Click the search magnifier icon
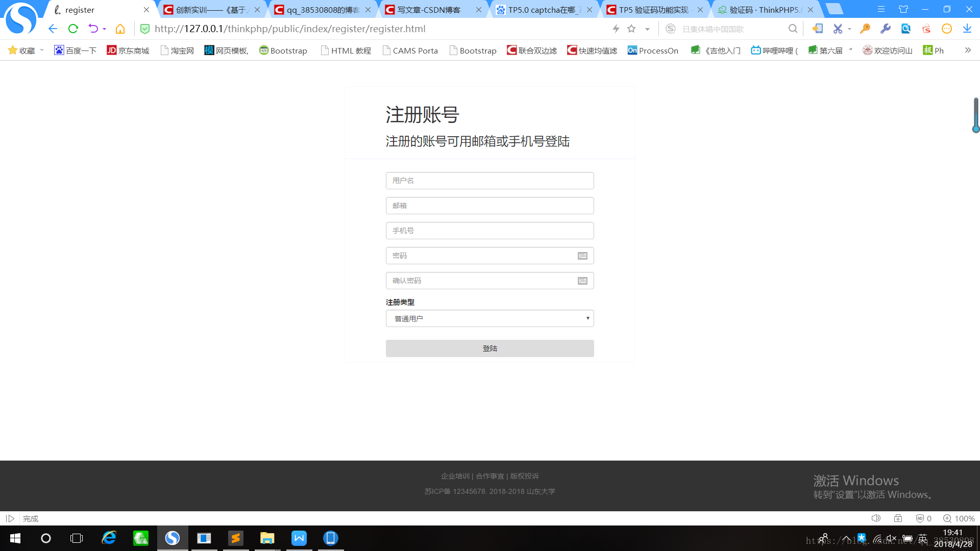This screenshot has height=551, width=980. point(792,29)
